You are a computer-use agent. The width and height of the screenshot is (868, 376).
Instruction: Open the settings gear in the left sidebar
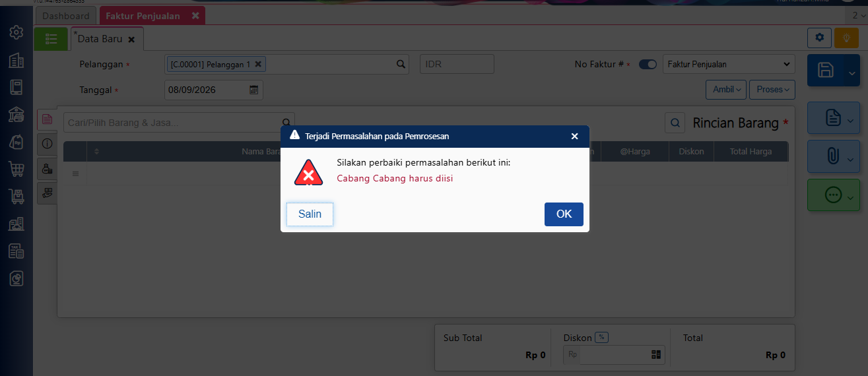(17, 32)
